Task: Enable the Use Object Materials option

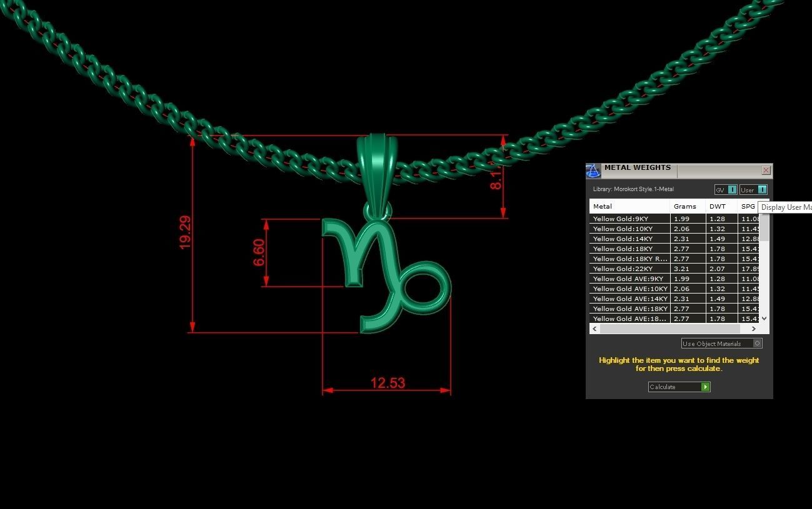Action: click(722, 343)
